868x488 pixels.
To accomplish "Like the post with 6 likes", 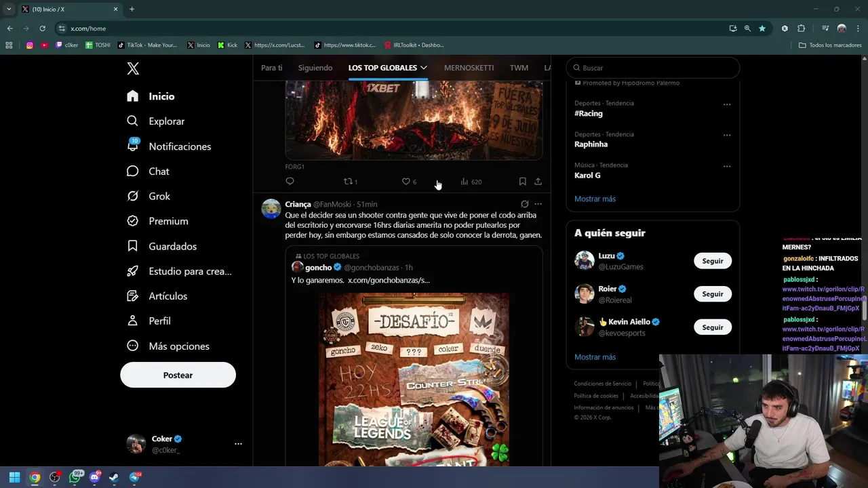I will tap(409, 181).
